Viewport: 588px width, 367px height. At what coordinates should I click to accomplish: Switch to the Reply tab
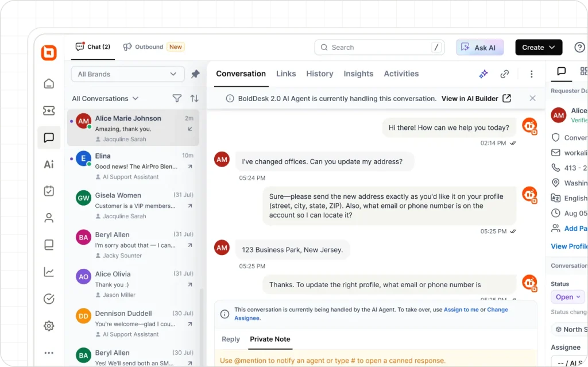(231, 339)
